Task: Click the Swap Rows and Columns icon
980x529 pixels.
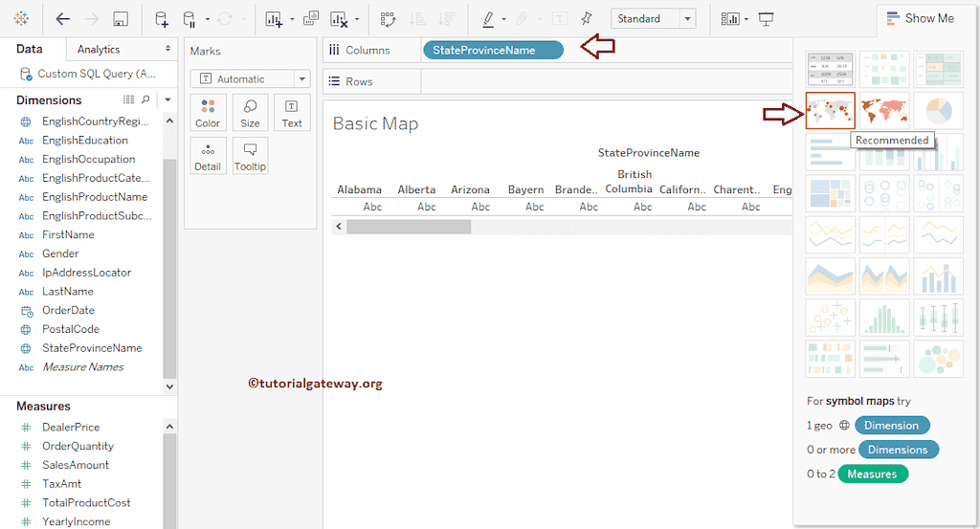Action: click(x=388, y=19)
